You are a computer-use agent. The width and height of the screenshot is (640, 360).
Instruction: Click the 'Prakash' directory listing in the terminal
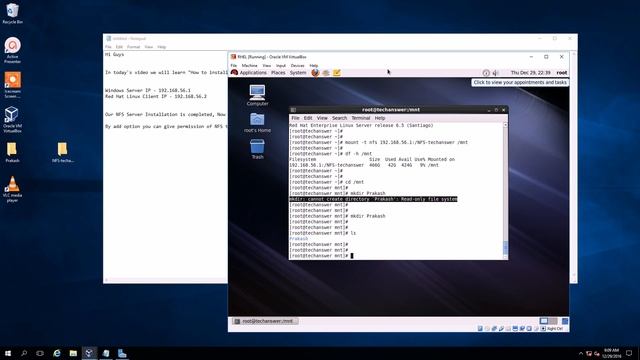[299, 239]
